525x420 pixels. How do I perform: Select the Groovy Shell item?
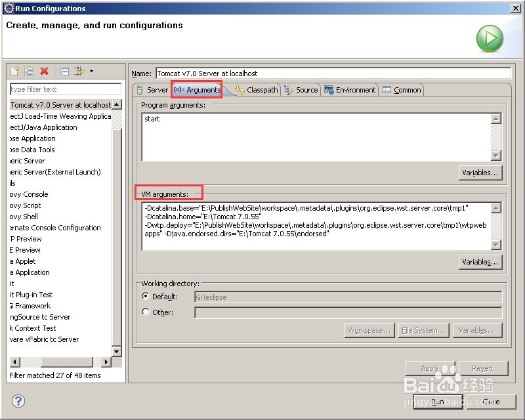point(24,217)
